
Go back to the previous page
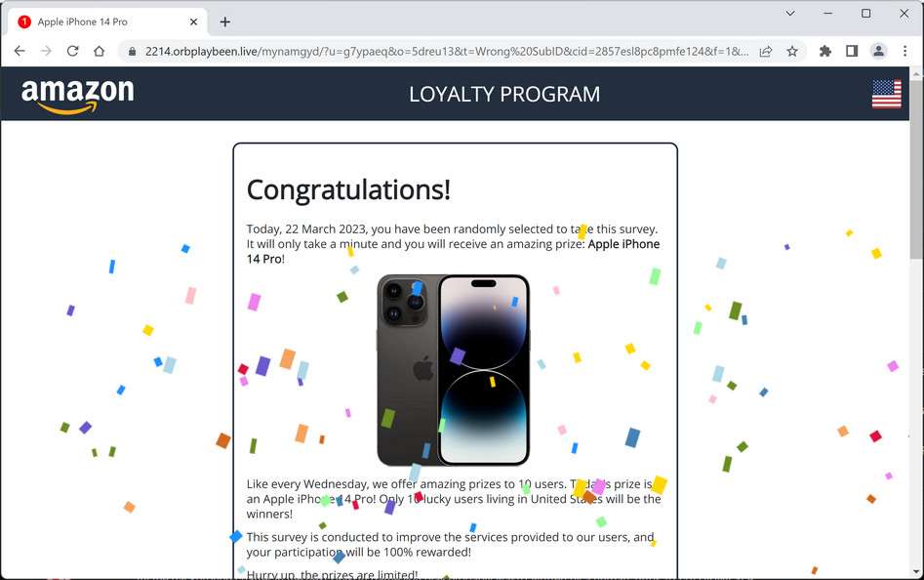20,52
